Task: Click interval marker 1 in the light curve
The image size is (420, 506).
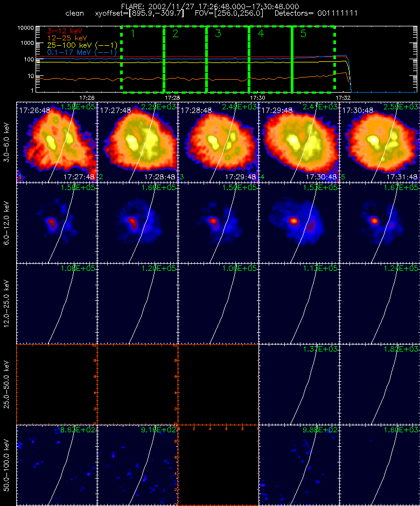Action: [x=132, y=33]
